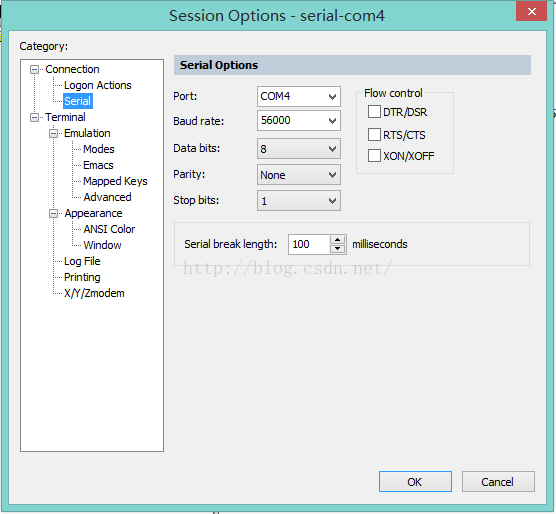Select the Serial category item

point(78,101)
